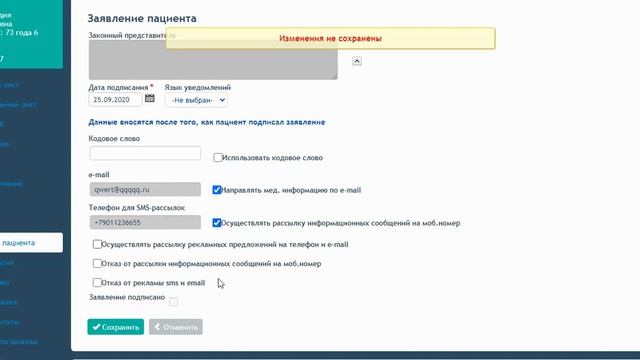Open the 'Язык уведомлений' dropdown
This screenshot has height=360, width=640.
(x=196, y=100)
